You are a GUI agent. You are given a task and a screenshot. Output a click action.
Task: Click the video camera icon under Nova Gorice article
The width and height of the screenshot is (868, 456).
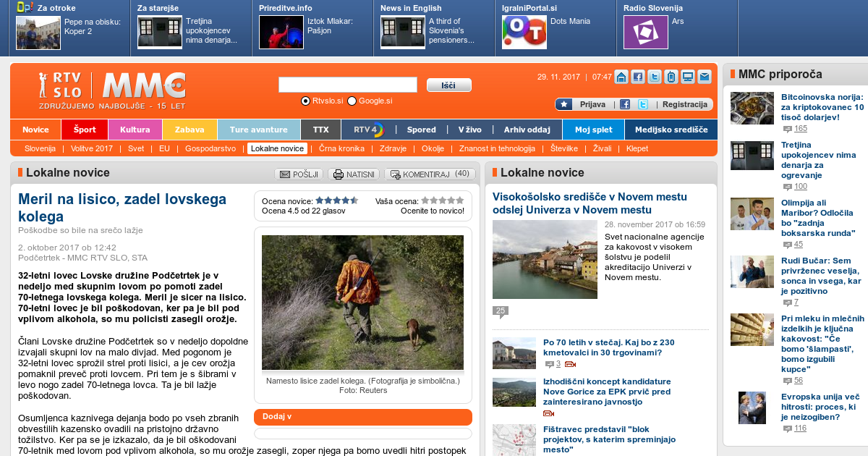(x=549, y=413)
